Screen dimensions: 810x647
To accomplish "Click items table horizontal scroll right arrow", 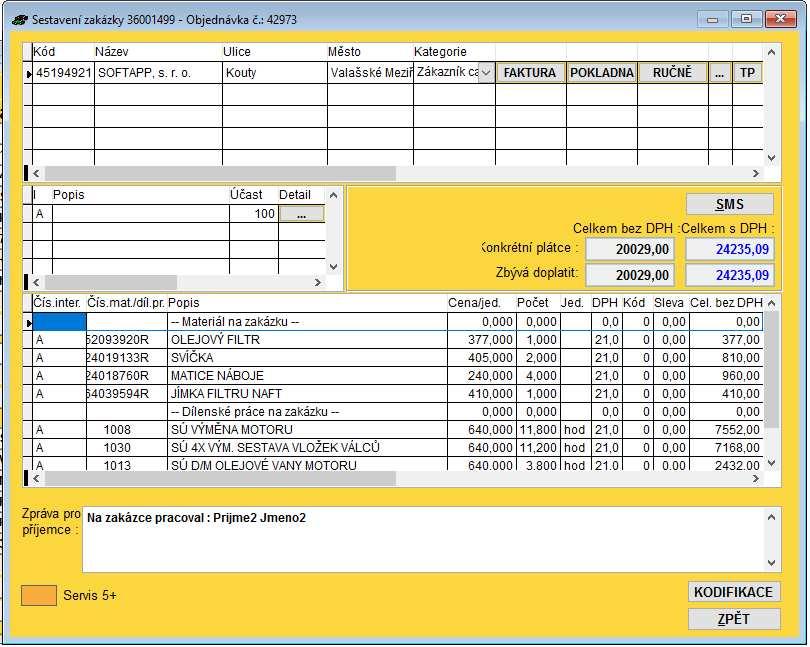I will 756,479.
